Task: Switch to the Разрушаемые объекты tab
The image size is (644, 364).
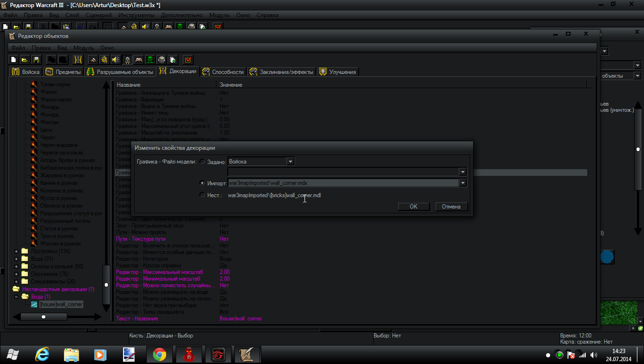Action: 120,72
